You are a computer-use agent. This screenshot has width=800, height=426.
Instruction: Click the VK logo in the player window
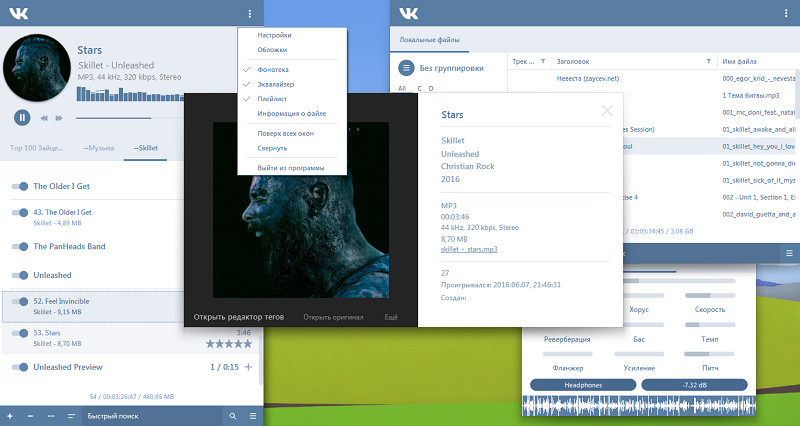[x=18, y=14]
